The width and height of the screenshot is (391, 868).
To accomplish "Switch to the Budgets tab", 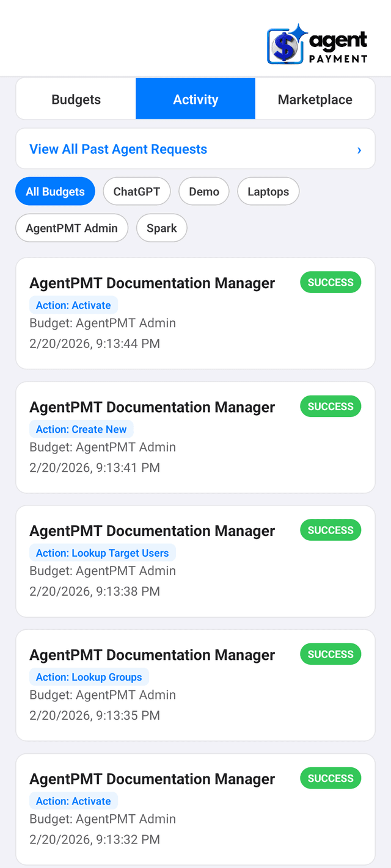I will [75, 99].
